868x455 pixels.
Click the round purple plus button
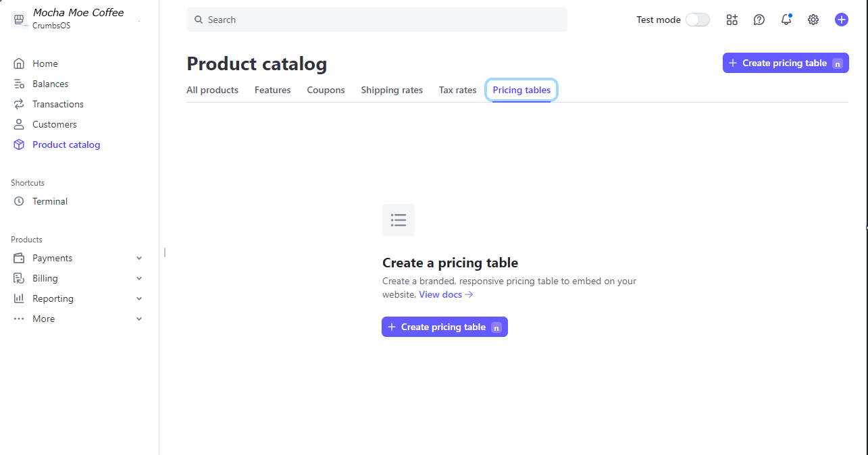[x=841, y=20]
